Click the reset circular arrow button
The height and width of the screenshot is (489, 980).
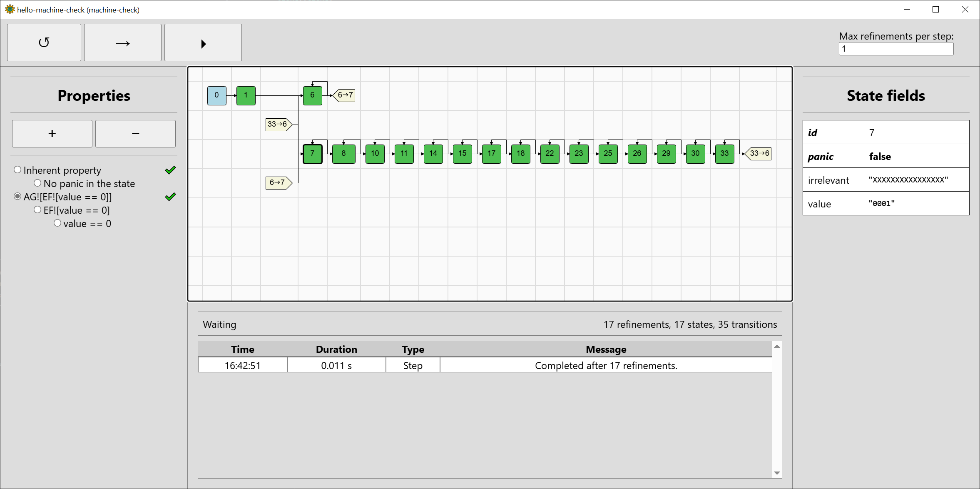44,42
